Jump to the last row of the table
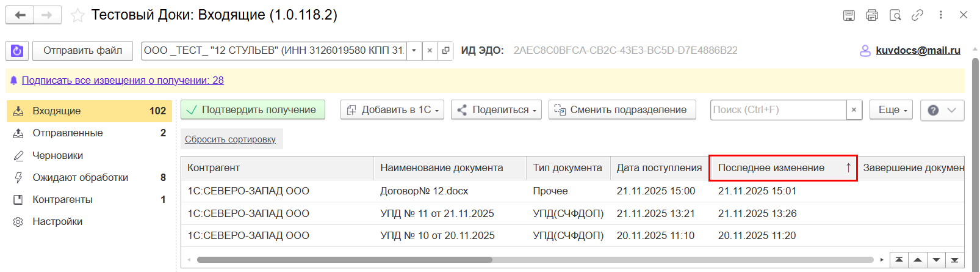Screen dimensions: 980x272 (x=954, y=260)
